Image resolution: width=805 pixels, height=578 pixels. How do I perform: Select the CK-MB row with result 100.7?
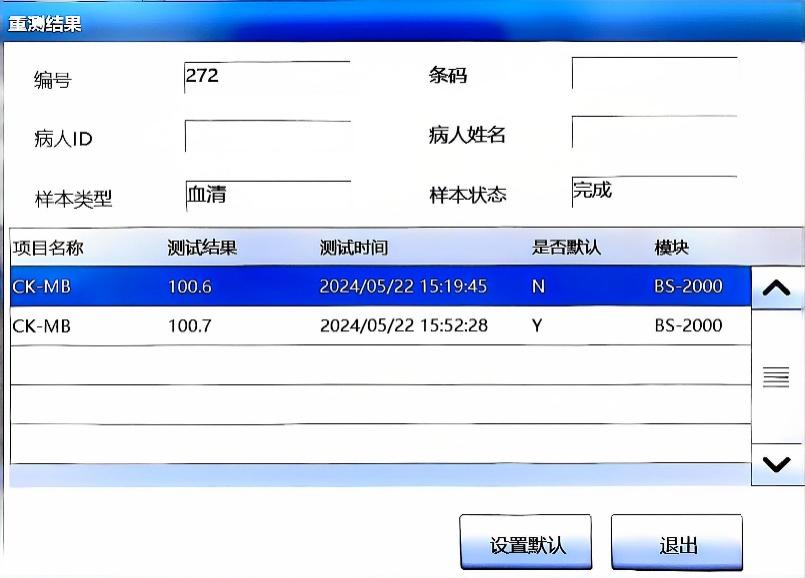[x=379, y=326]
